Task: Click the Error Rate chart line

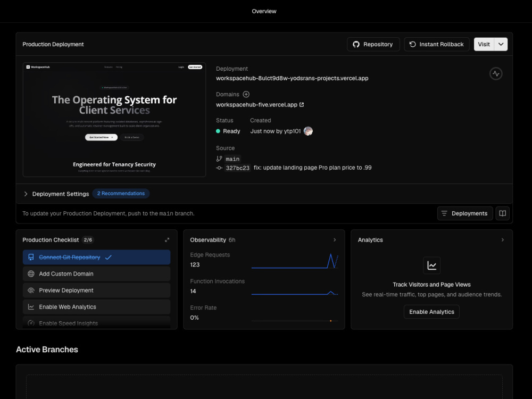Action: (295, 321)
